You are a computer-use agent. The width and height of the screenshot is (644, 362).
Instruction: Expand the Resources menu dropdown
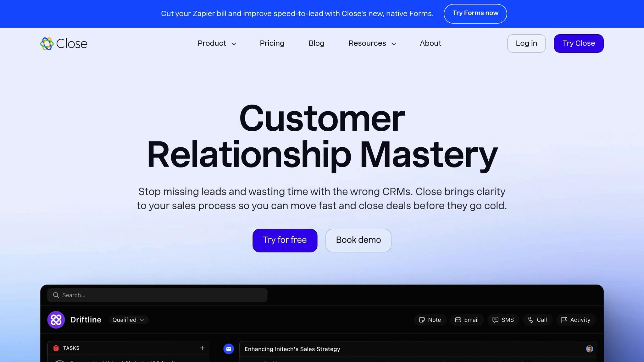[x=372, y=43]
